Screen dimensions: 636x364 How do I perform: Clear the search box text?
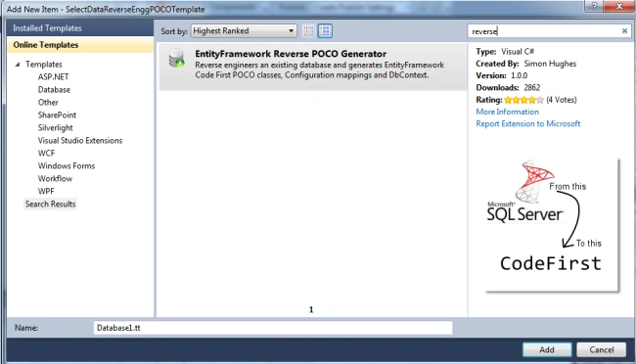tap(624, 31)
